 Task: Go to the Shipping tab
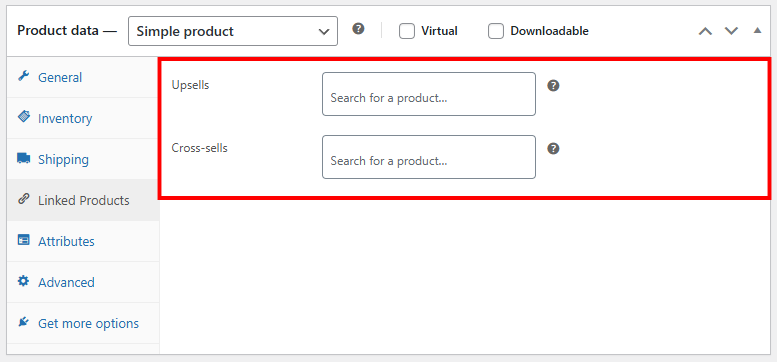coord(83,159)
